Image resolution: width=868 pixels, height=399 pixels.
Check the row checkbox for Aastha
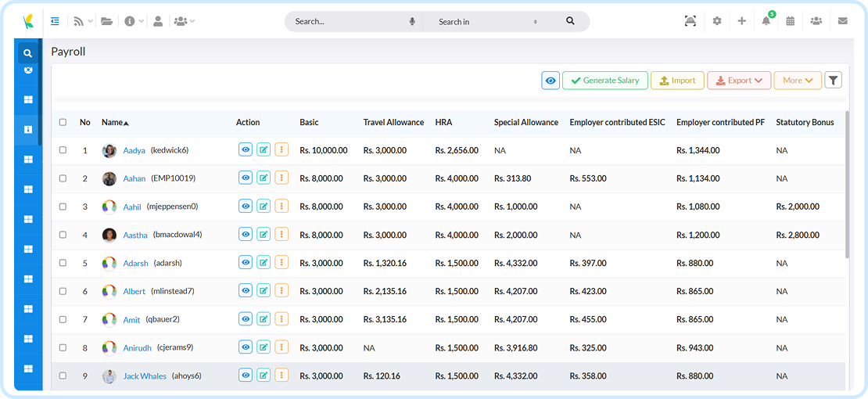click(x=63, y=235)
